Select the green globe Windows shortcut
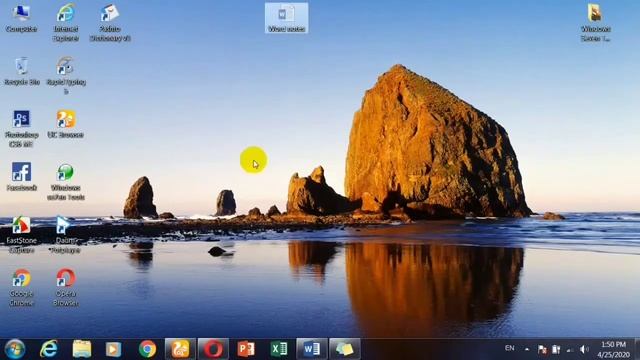 (x=66, y=182)
